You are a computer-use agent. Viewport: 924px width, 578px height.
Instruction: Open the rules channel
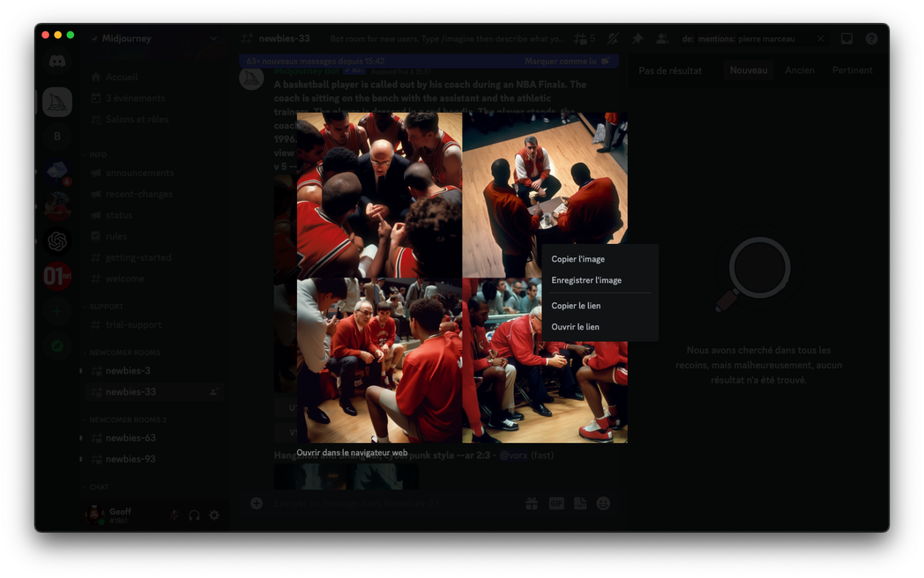[x=153, y=236]
